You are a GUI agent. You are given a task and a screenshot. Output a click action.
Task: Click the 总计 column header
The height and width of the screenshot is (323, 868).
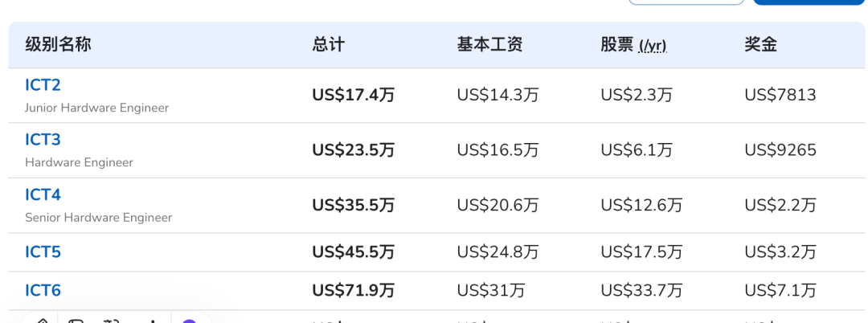[328, 45]
